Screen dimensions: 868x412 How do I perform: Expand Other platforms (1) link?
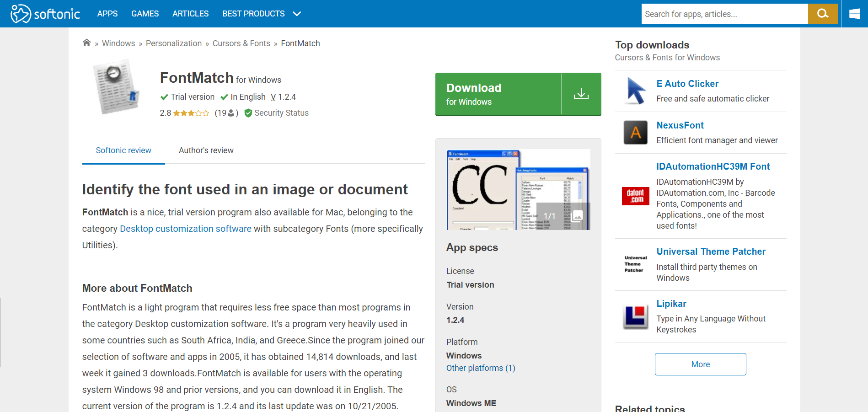480,368
